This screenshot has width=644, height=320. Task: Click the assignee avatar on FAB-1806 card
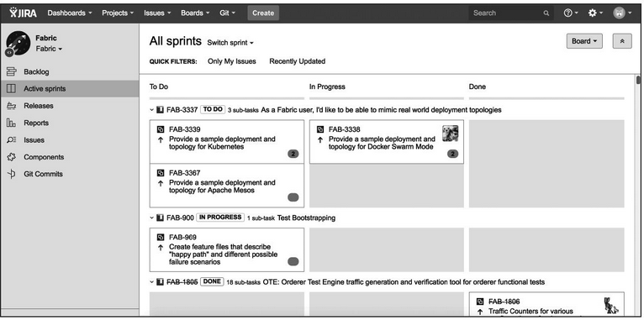pyautogui.click(x=611, y=306)
